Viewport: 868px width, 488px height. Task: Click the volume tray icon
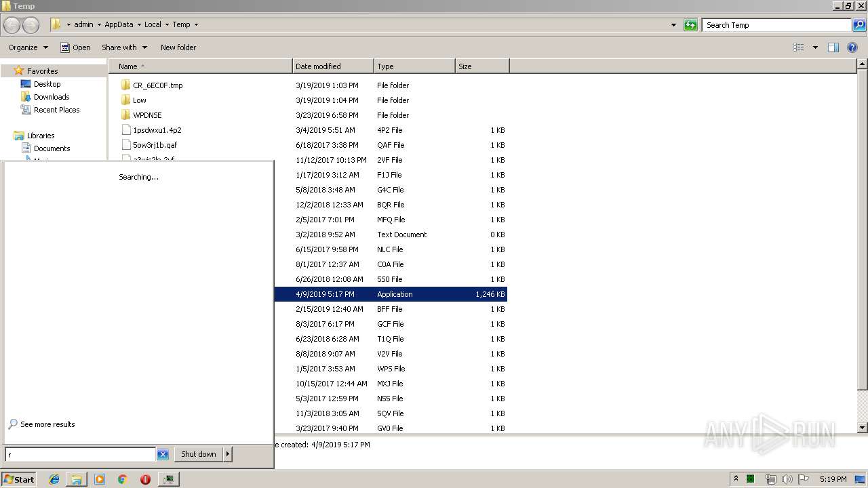tap(787, 479)
